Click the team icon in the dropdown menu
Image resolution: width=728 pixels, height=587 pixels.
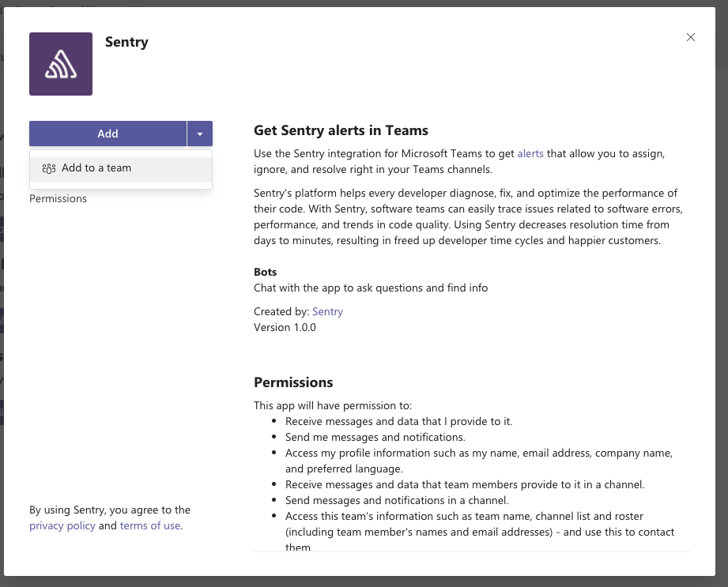[x=49, y=168]
